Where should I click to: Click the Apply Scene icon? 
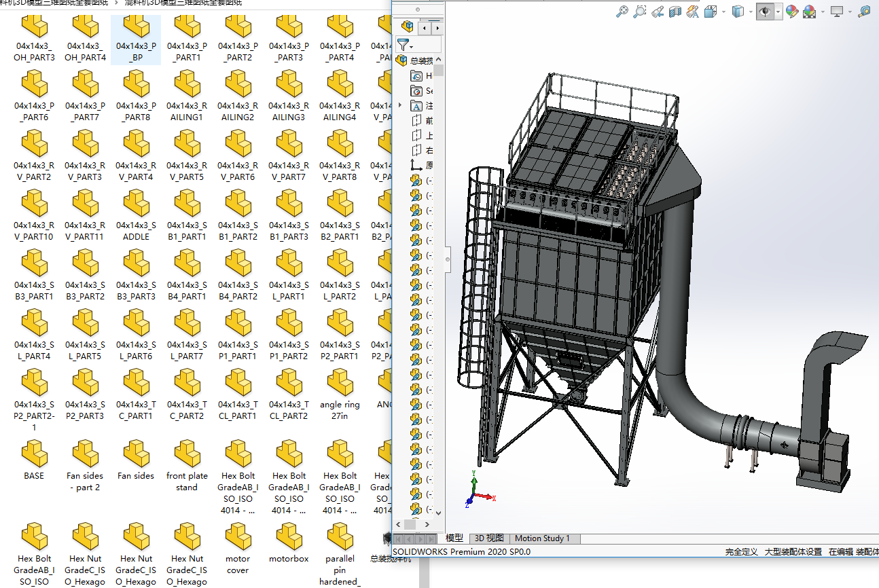[x=810, y=12]
